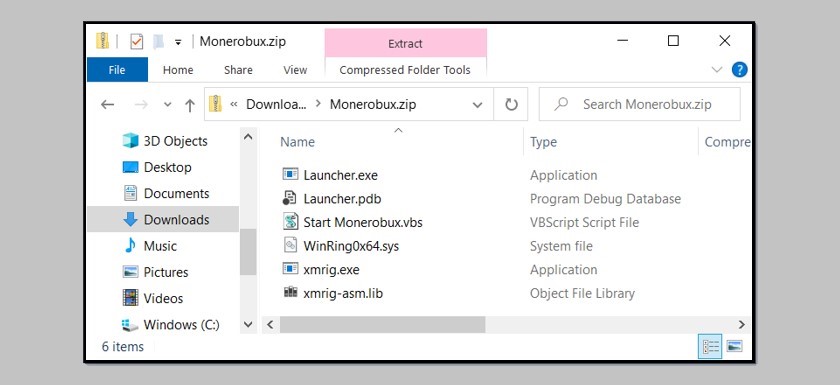Image resolution: width=840 pixels, height=385 pixels.
Task: Switch to Details view icon in status bar
Action: pos(710,346)
